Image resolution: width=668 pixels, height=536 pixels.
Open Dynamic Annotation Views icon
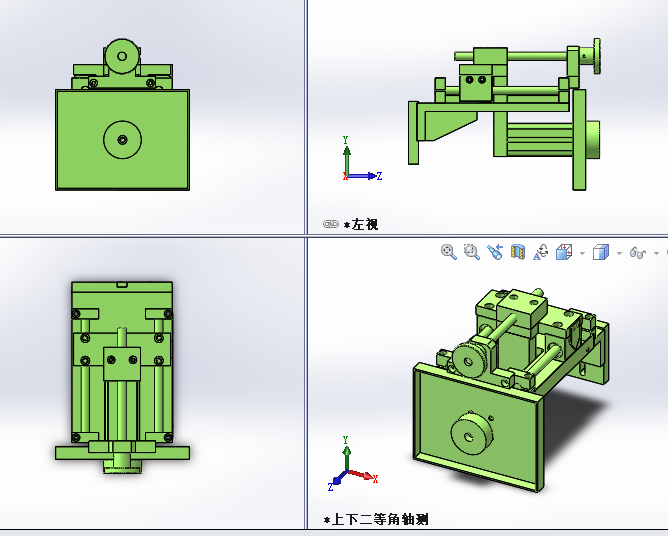tap(541, 252)
